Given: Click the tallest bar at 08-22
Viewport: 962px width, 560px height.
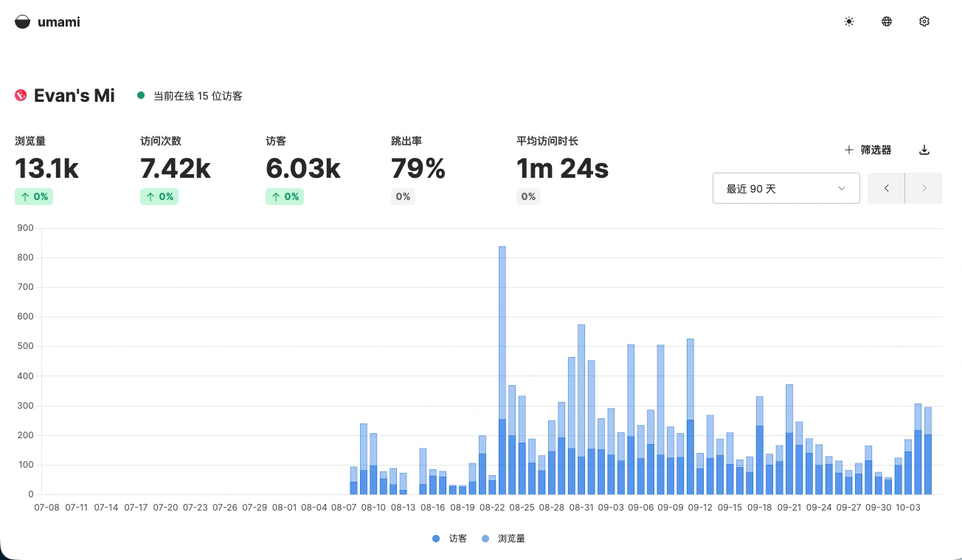Looking at the screenshot, I should pyautogui.click(x=502, y=369).
